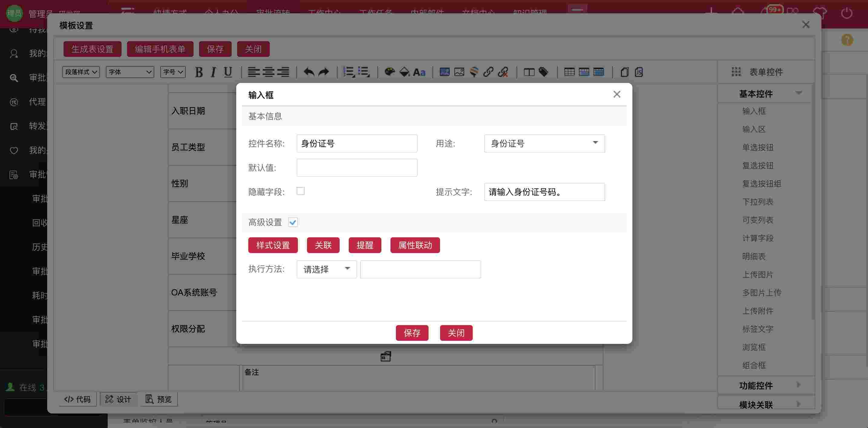Image resolution: width=868 pixels, height=428 pixels.
Task: Open the 用途 dropdown showing 身份证号
Action: tap(544, 144)
